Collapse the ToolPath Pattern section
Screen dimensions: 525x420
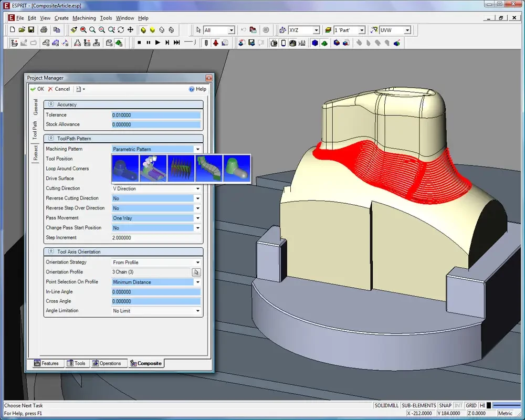(51, 138)
